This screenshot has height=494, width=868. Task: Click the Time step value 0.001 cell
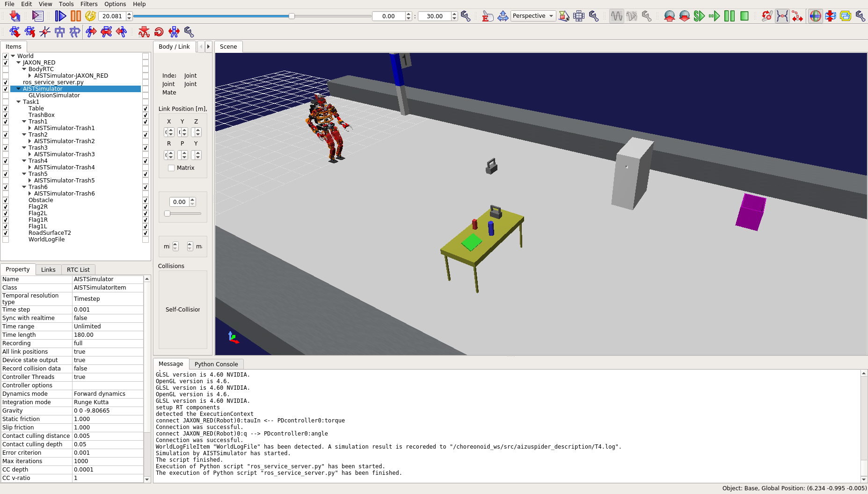pyautogui.click(x=108, y=310)
